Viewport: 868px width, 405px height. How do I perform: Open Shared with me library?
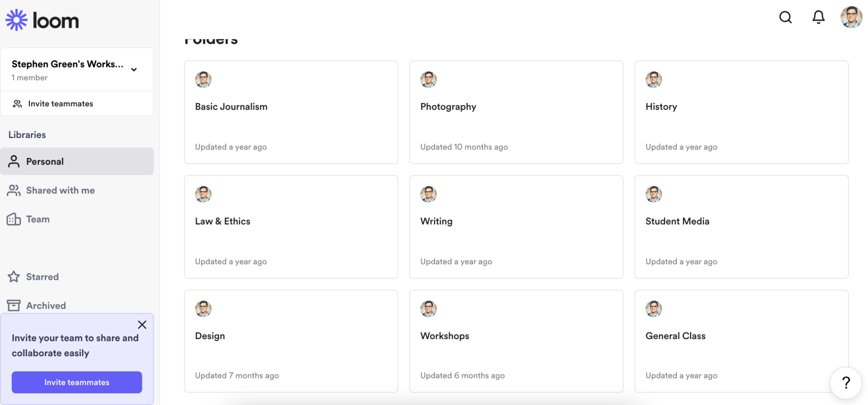tap(60, 190)
